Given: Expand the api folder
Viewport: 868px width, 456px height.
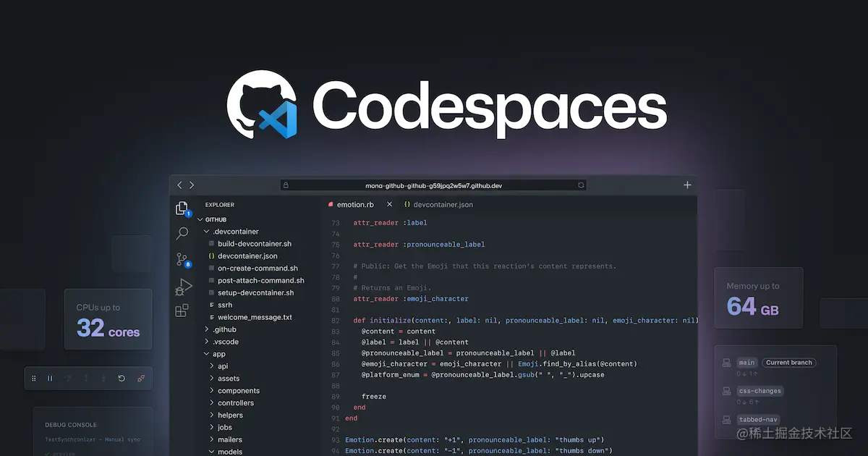Looking at the screenshot, I should (x=211, y=366).
